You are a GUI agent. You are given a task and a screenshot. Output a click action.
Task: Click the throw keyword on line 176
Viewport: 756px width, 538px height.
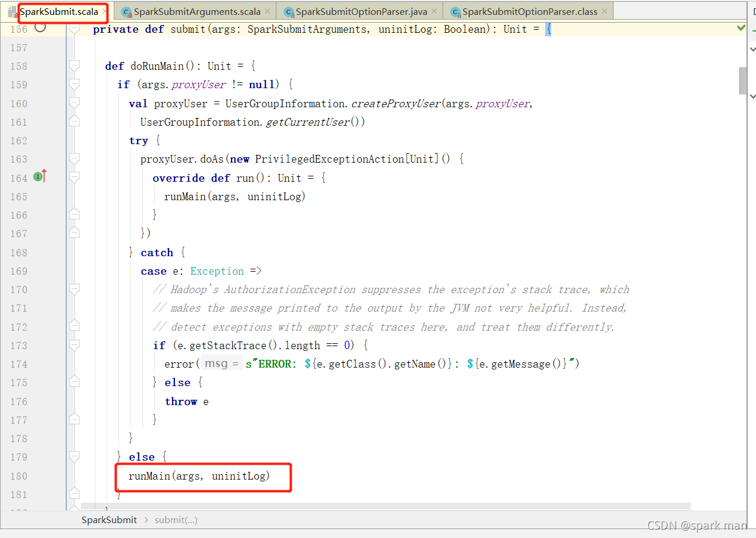pos(181,402)
